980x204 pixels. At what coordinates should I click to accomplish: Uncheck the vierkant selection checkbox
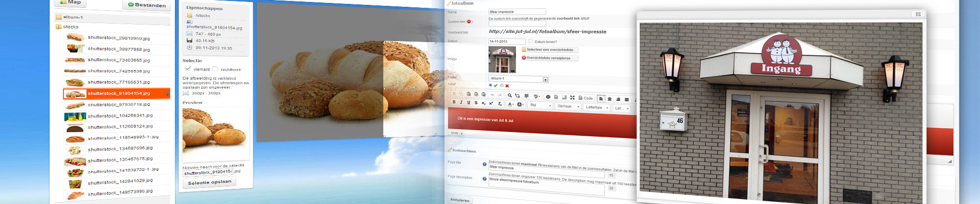(188, 68)
